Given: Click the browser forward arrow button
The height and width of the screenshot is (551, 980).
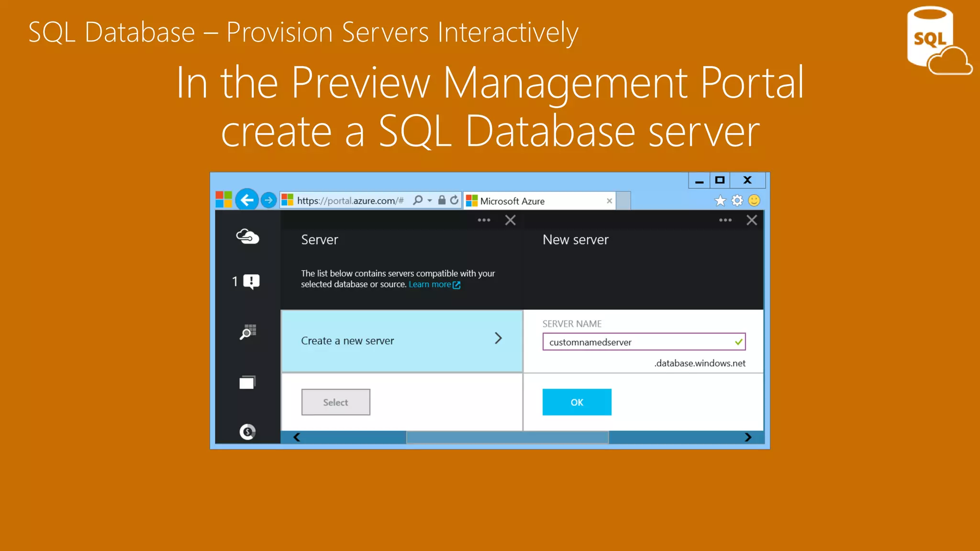Looking at the screenshot, I should [x=269, y=200].
